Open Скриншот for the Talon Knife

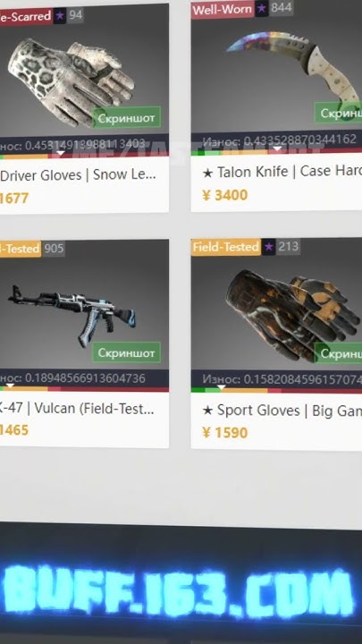click(x=339, y=113)
